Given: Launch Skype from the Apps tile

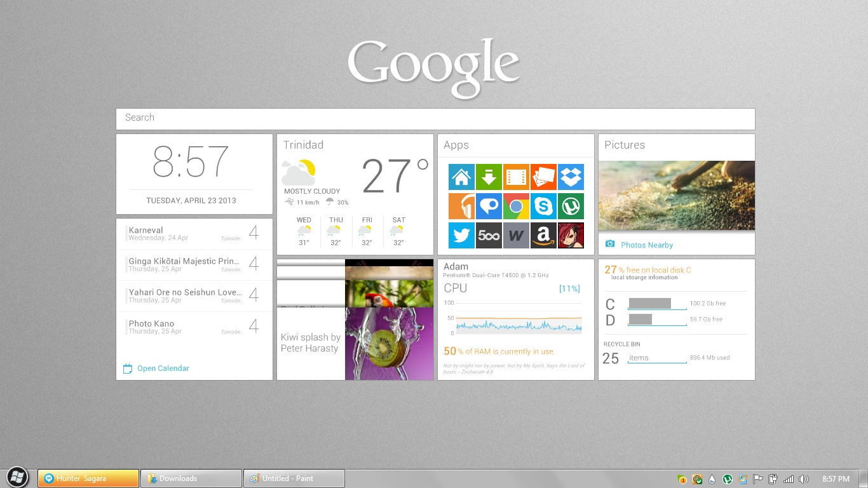Looking at the screenshot, I should tap(543, 206).
